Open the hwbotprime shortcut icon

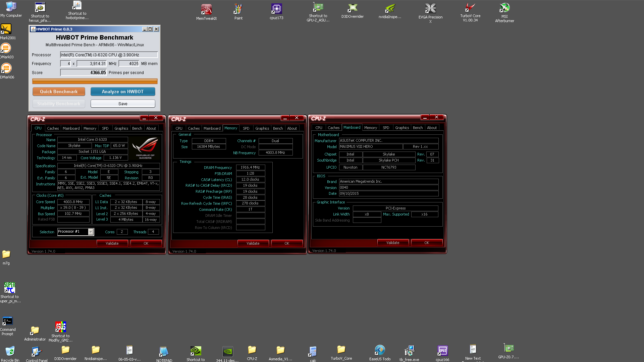pos(77,10)
